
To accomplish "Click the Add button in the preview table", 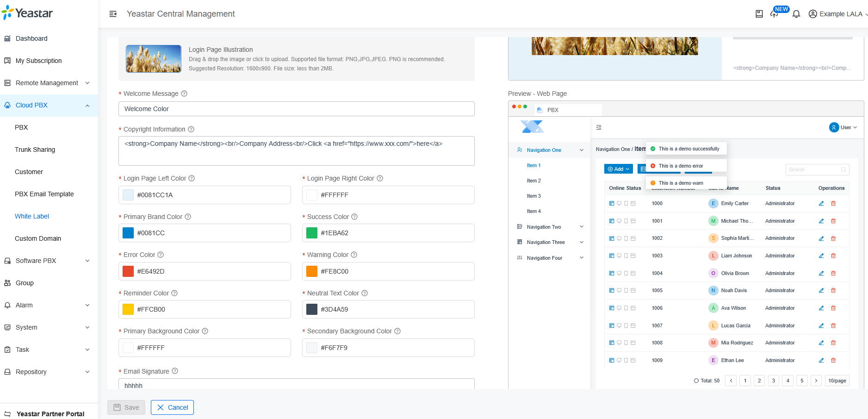I will pos(618,169).
